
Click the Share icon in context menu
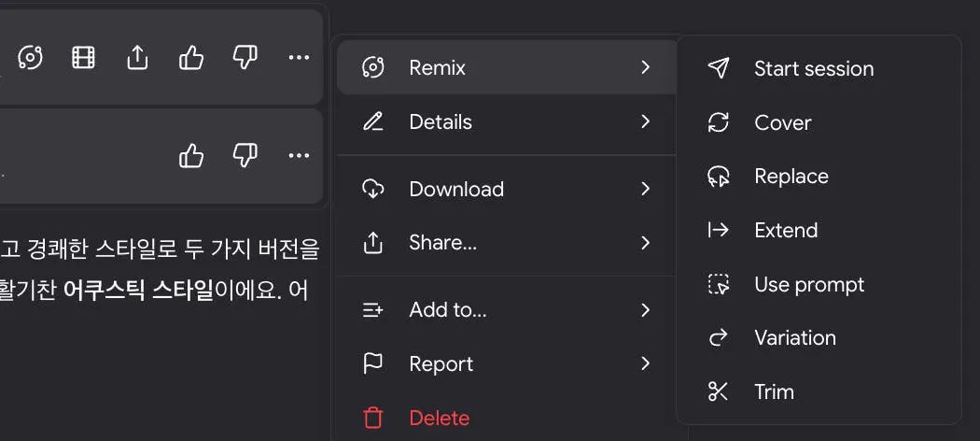[x=373, y=243]
